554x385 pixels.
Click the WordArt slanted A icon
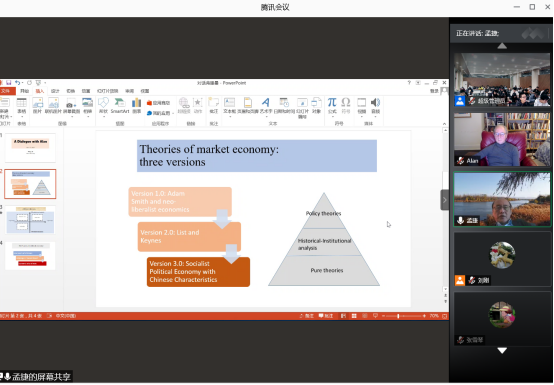click(265, 105)
